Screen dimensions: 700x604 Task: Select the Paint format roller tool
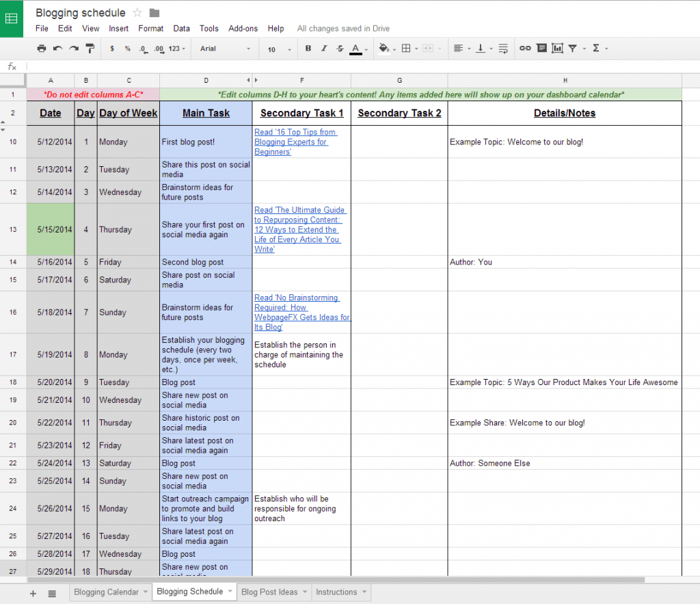89,49
